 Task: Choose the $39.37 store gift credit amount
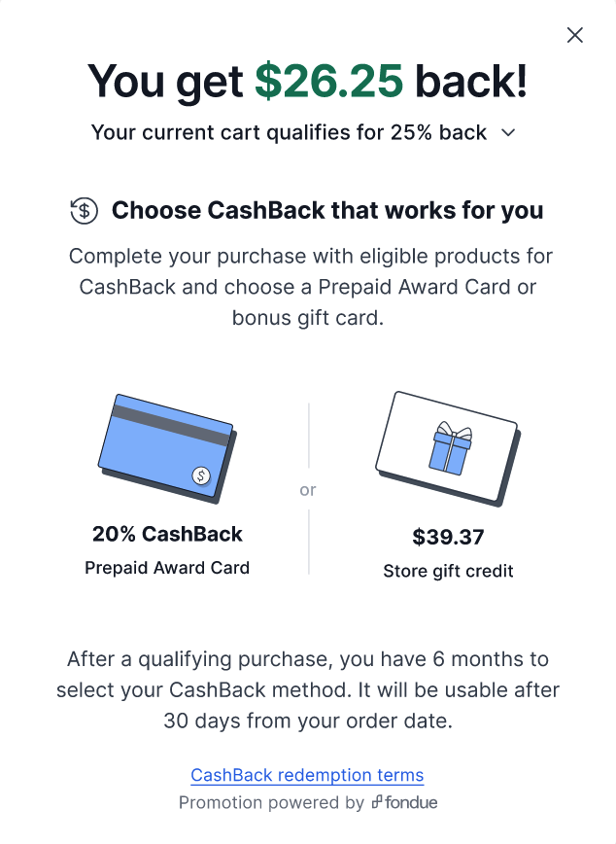pyautogui.click(x=448, y=537)
